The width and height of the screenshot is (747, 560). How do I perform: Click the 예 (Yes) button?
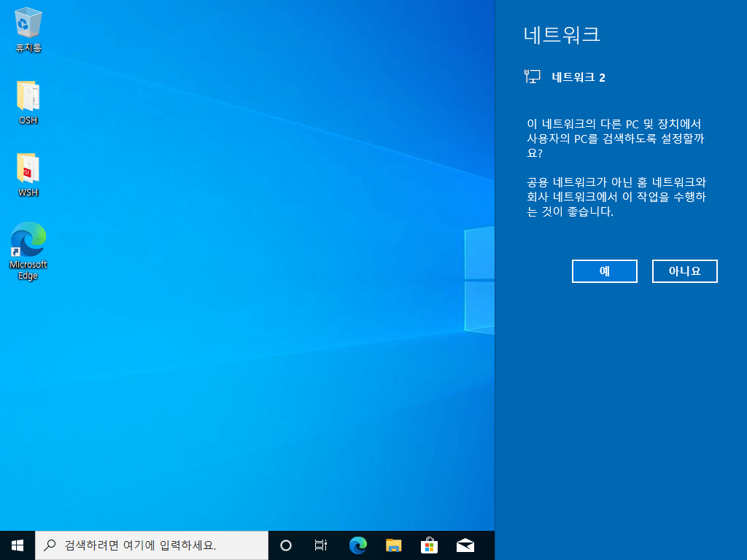[x=604, y=271]
